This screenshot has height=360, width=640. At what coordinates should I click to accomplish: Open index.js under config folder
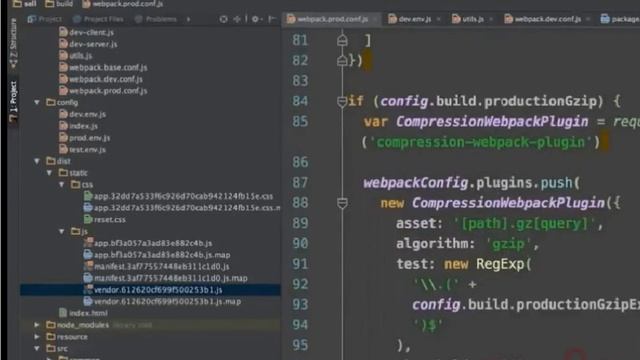click(83, 126)
